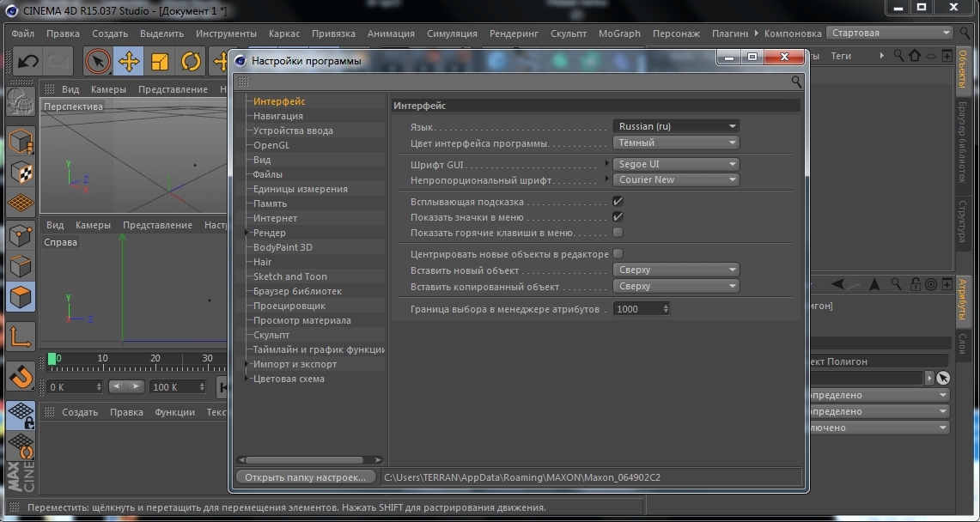Open the Стартовая layout dropdown
Viewport: 980px width, 522px height.
[890, 33]
